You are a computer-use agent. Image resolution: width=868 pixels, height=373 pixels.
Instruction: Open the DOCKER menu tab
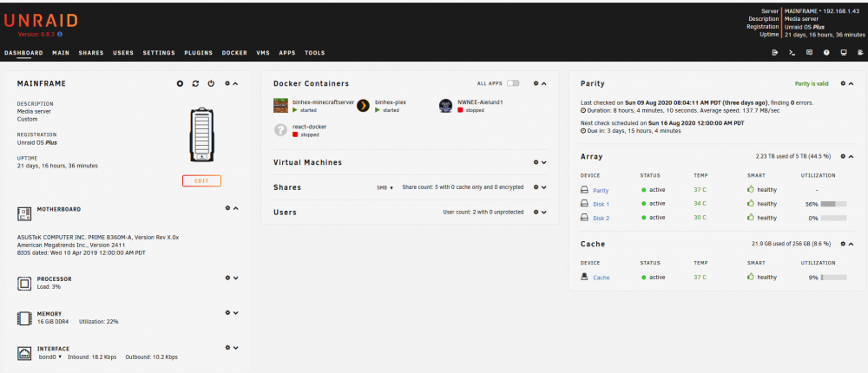234,53
